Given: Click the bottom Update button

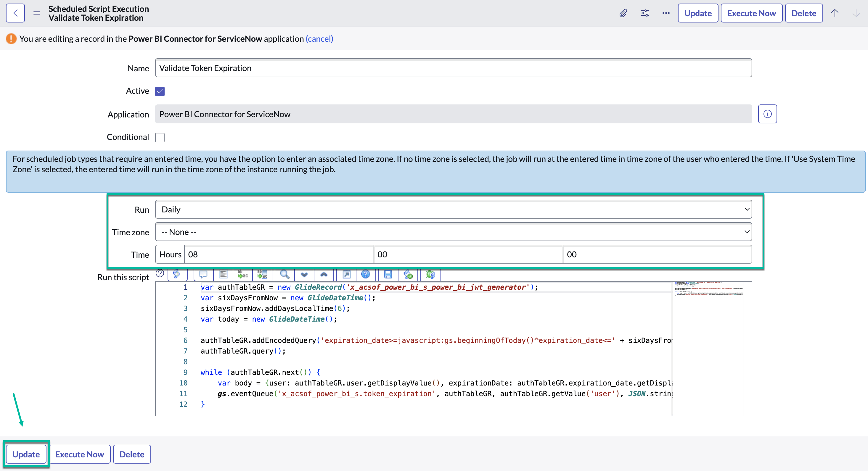Looking at the screenshot, I should (26, 454).
